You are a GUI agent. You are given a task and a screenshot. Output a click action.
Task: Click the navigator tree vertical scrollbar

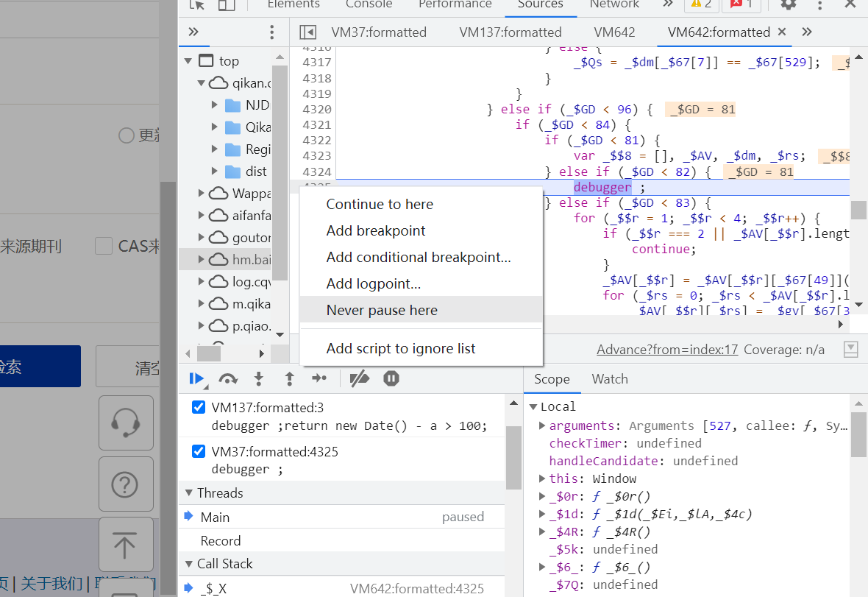[x=280, y=172]
